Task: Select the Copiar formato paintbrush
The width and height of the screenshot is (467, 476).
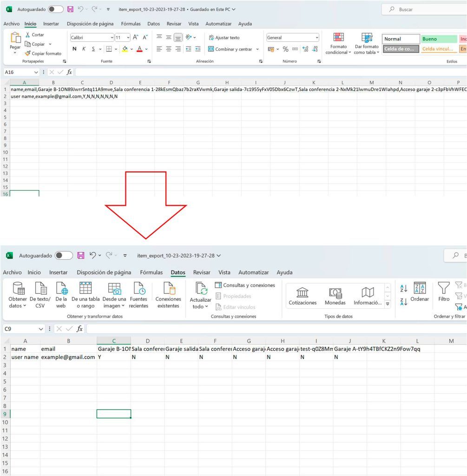Action: [x=28, y=53]
